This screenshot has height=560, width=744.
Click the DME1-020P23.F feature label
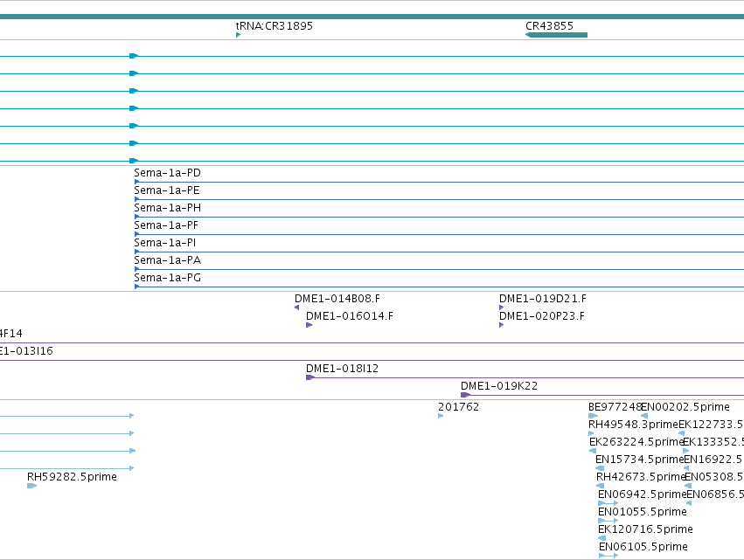point(542,316)
